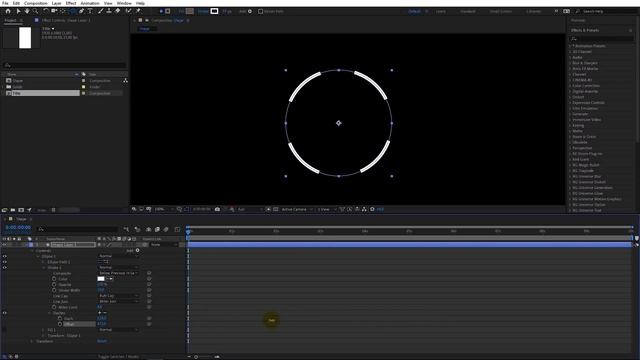The width and height of the screenshot is (640, 360).
Task: Select the Selection arrow tool
Action: coord(18,11)
